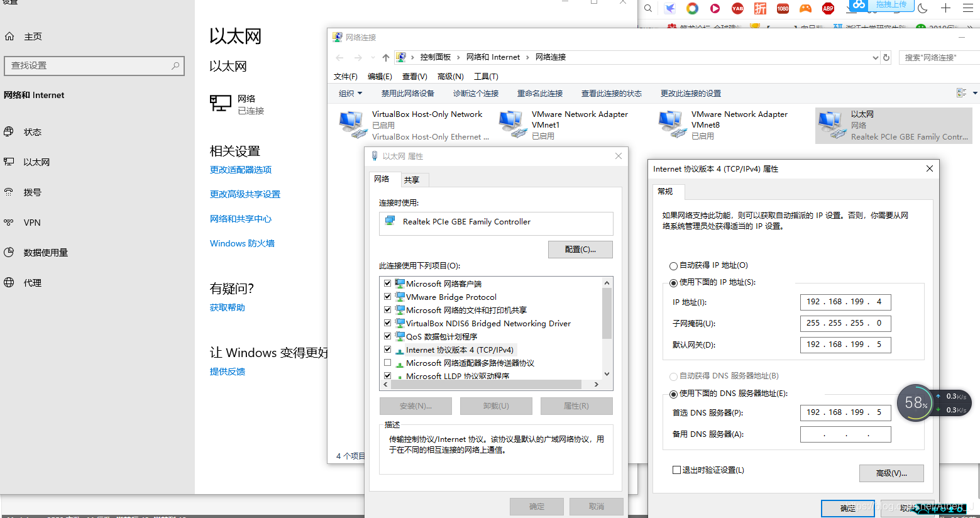980x518 pixels.
Task: Open the address bar history dropdown arrow
Action: [876, 57]
